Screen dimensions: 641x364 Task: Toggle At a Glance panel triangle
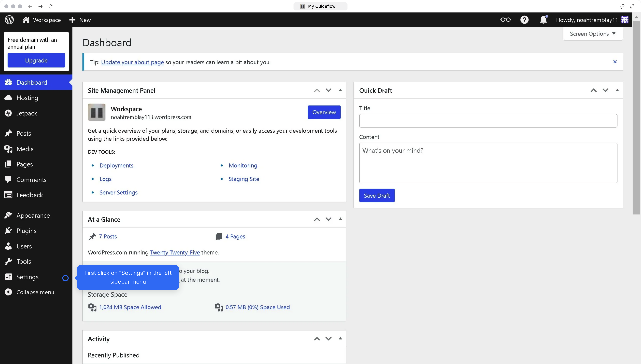pos(340,219)
